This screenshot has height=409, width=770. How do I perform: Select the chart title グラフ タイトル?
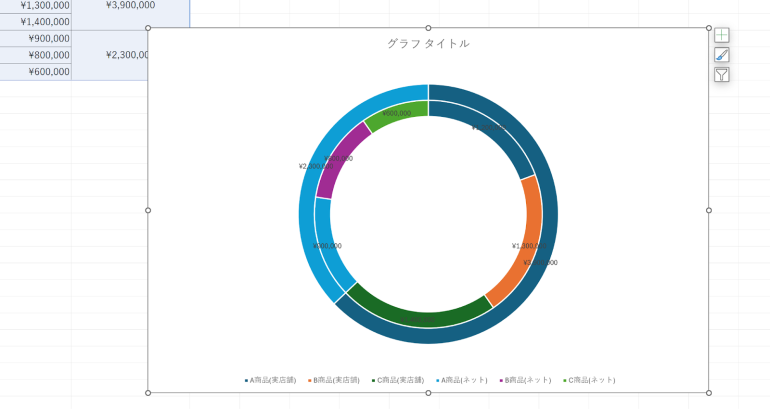click(428, 44)
